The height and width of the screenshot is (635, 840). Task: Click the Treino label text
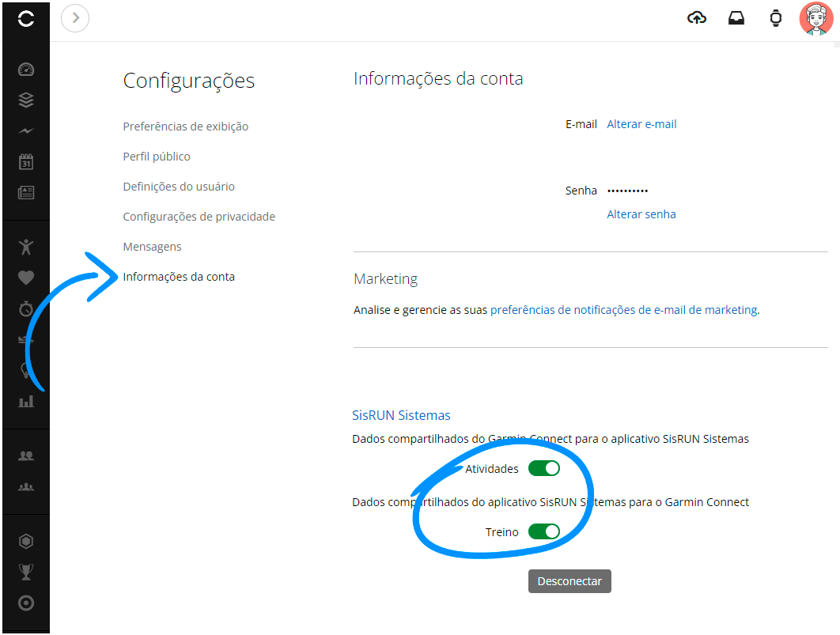(x=502, y=532)
